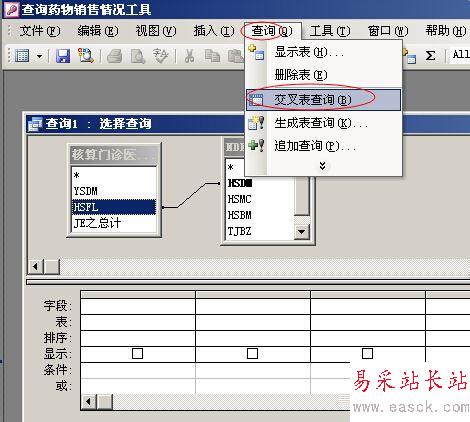Click the append query menu icon
Screen dimensions: 470x422
[256, 146]
